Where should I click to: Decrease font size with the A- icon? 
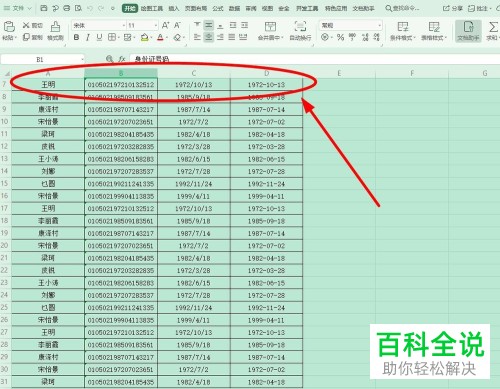pyautogui.click(x=177, y=25)
